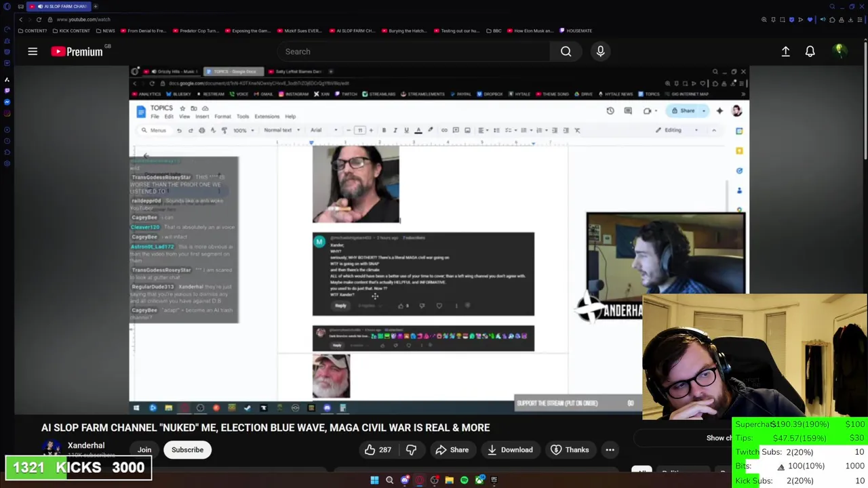Screen dimensions: 868x488
Task: Click the www.youtube.com/watch address bar
Action: pos(83,20)
